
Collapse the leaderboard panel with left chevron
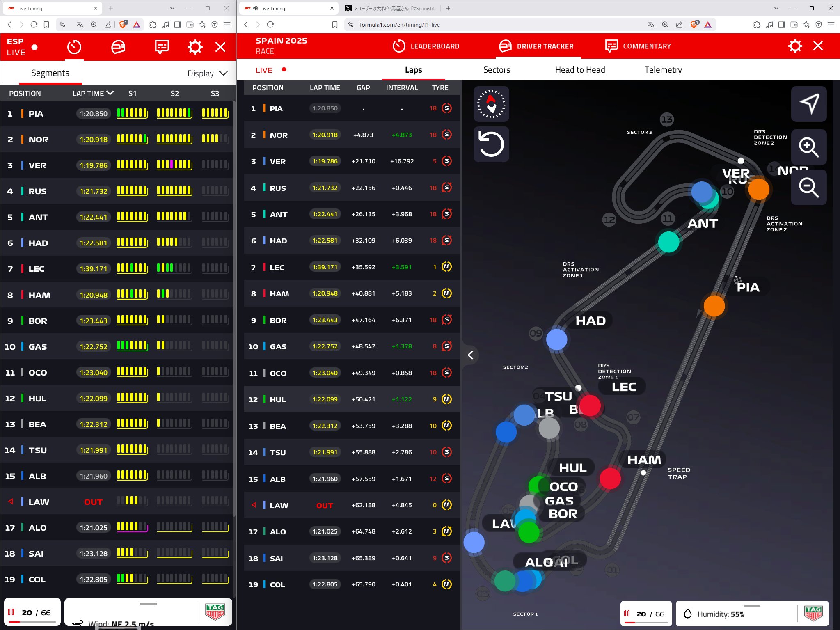pyautogui.click(x=471, y=355)
